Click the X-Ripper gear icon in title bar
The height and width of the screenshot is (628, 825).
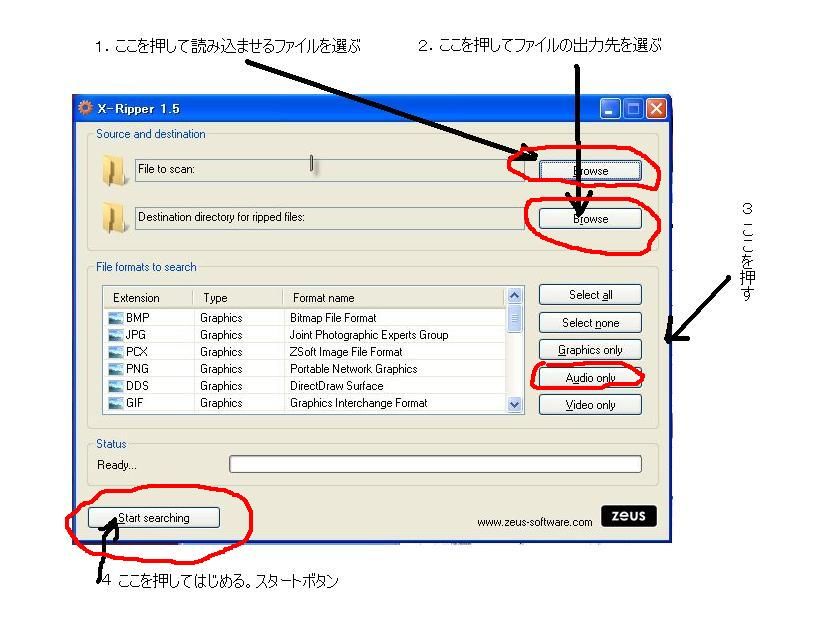pos(85,108)
